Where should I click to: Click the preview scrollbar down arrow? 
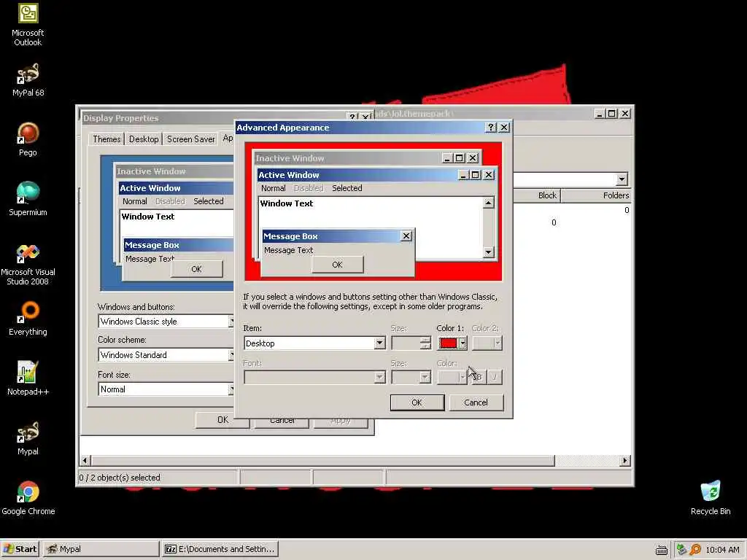[x=488, y=252]
